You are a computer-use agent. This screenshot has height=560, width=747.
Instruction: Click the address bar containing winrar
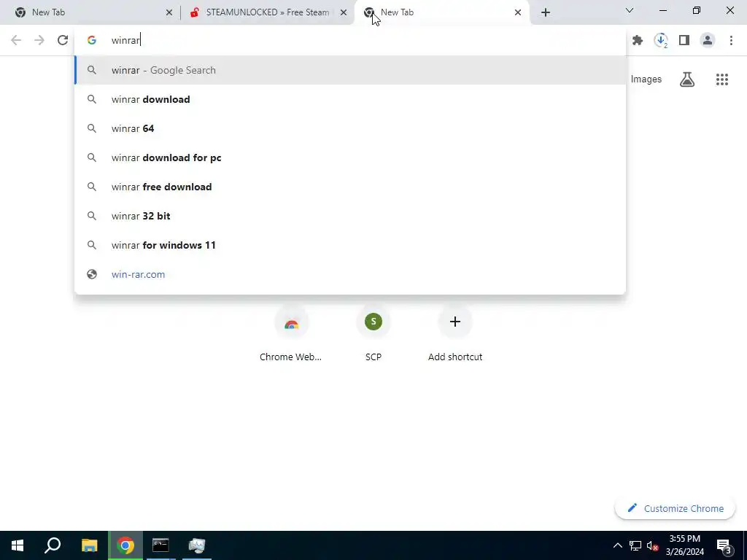pos(350,41)
